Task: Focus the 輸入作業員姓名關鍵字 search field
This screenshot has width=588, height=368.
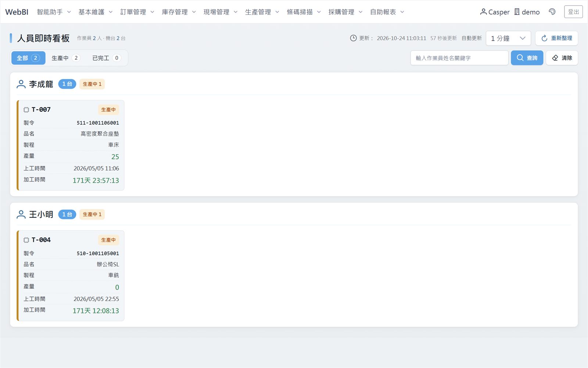Action: click(459, 58)
